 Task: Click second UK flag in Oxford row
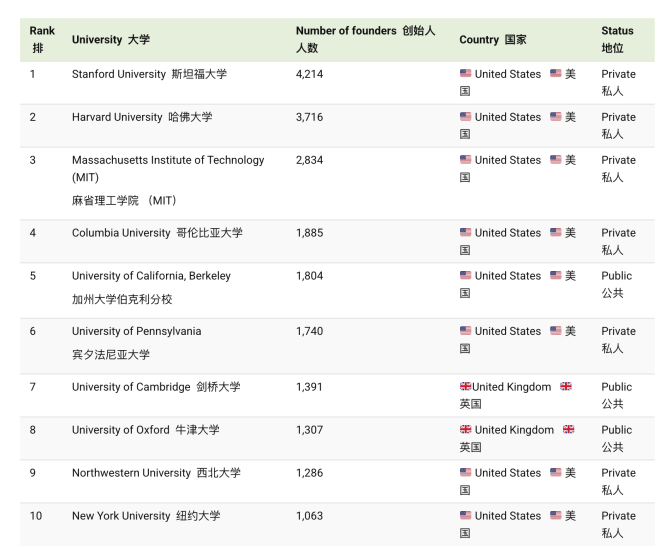tap(568, 429)
